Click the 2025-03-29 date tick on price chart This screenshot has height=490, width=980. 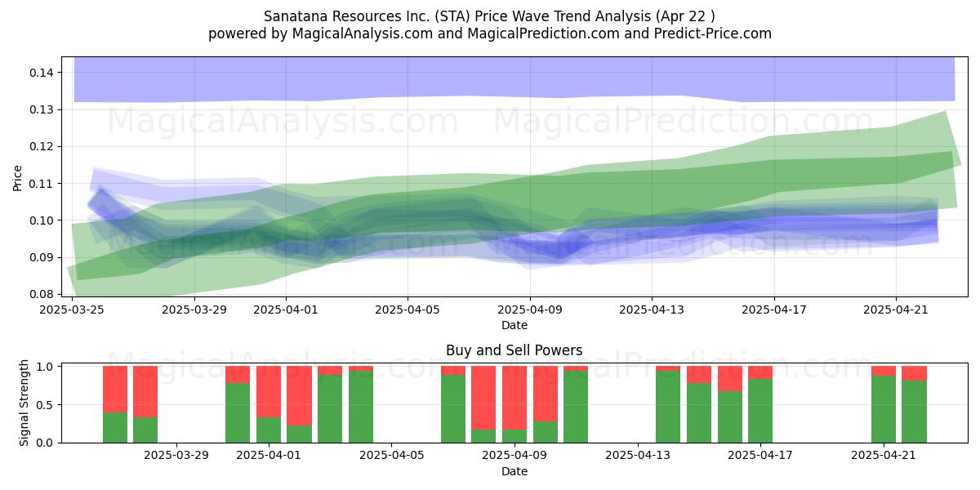194,310
